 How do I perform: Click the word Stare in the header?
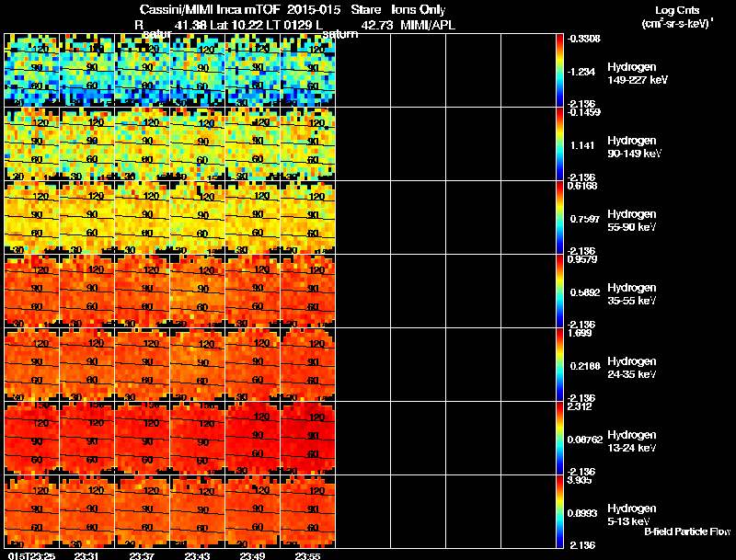[x=365, y=10]
